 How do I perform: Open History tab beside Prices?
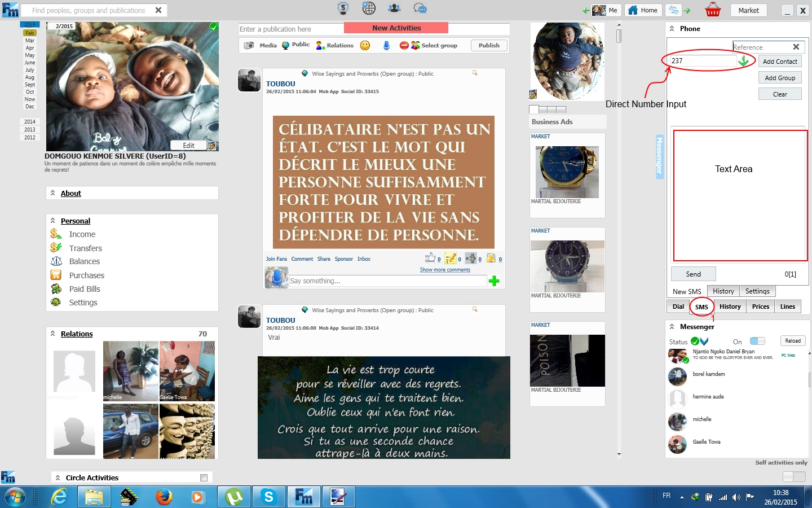(730, 306)
